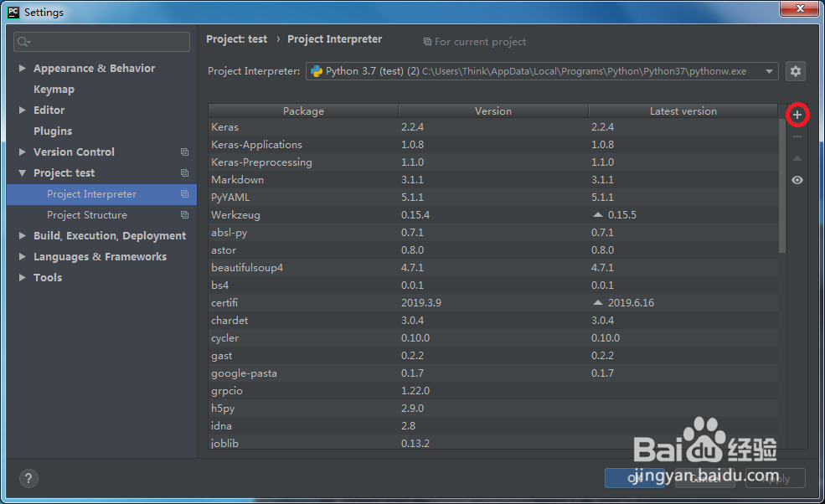Click the help question mark button
Viewport: 825px width, 504px height.
28,478
